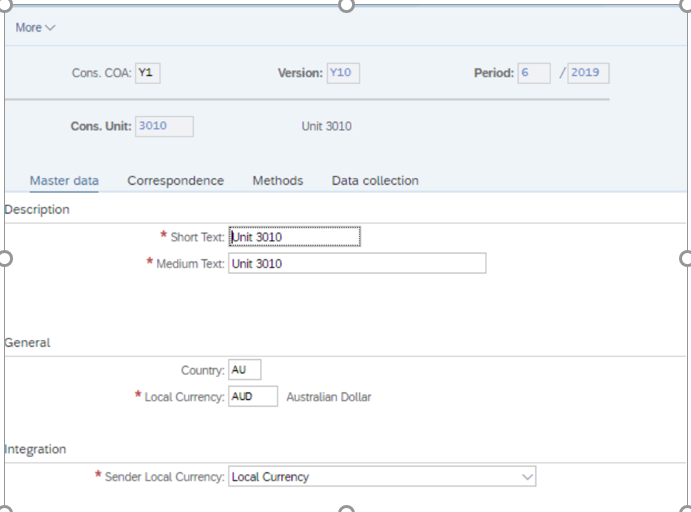Click the Local Currency field with AUD

[x=253, y=396]
